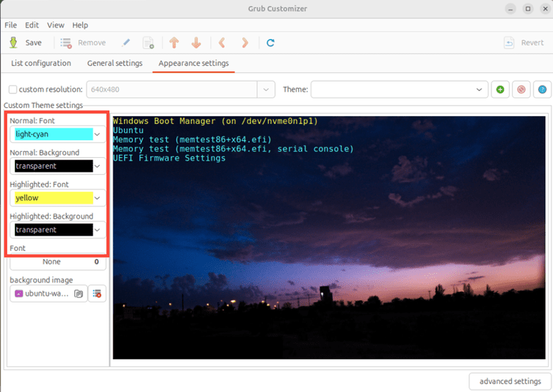Click the Remove entry toolbar icon
The height and width of the screenshot is (392, 553).
[x=66, y=43]
